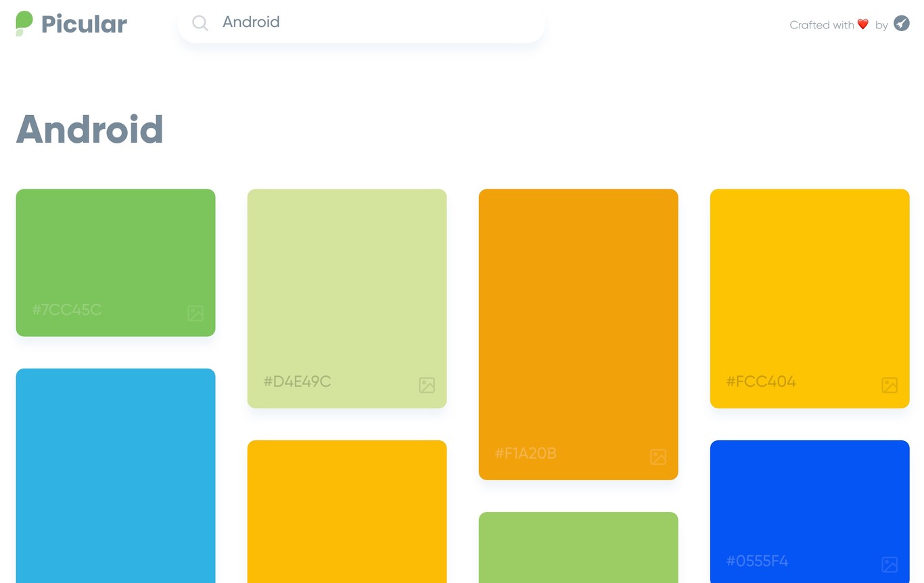
Task: Click the picture icon on the orange #F1A20B swatch
Action: (x=657, y=457)
